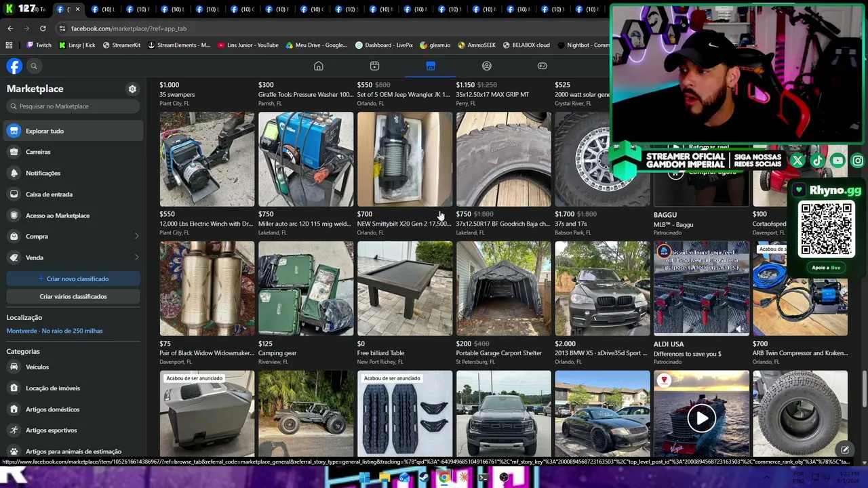Click the Veículos car icon

point(14,367)
